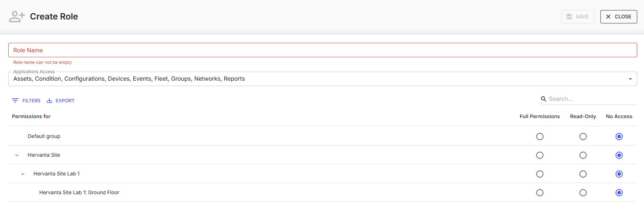Select No Access for Hervanta Site Lab 1
Viewport: 644px width, 210px height.
pyautogui.click(x=619, y=174)
